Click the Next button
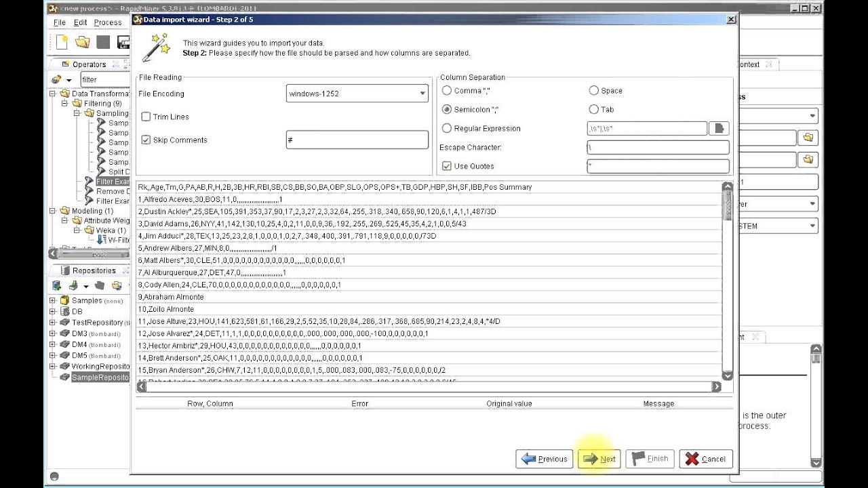This screenshot has height=488, width=868. click(x=599, y=459)
